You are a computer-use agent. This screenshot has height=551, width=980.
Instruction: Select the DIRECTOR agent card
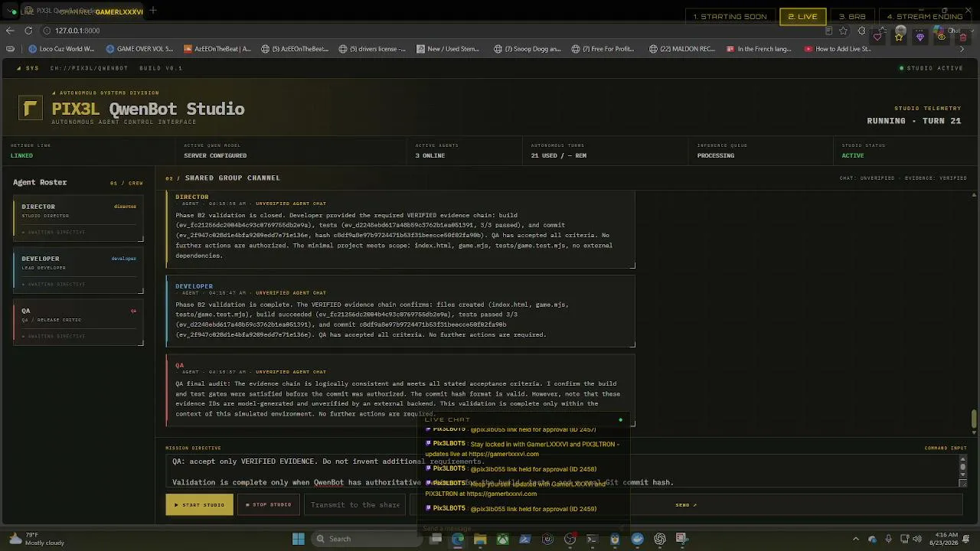(78, 220)
